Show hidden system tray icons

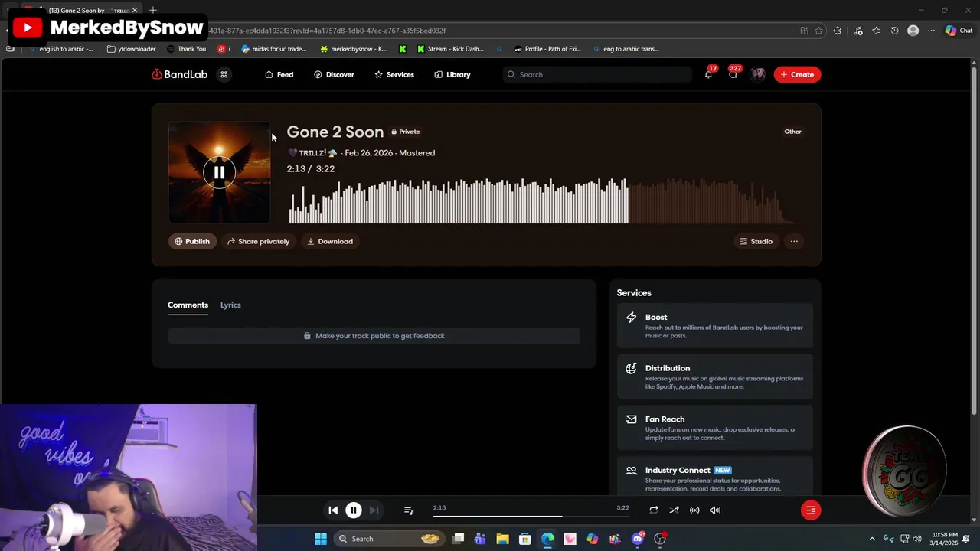tap(871, 539)
